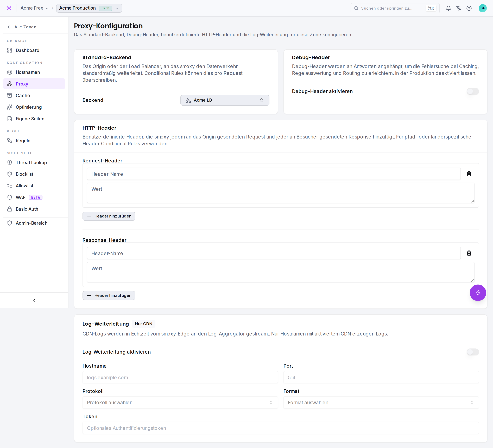Image resolution: width=493 pixels, height=448 pixels.
Task: Open the Format auswählen dropdown
Action: (x=381, y=402)
